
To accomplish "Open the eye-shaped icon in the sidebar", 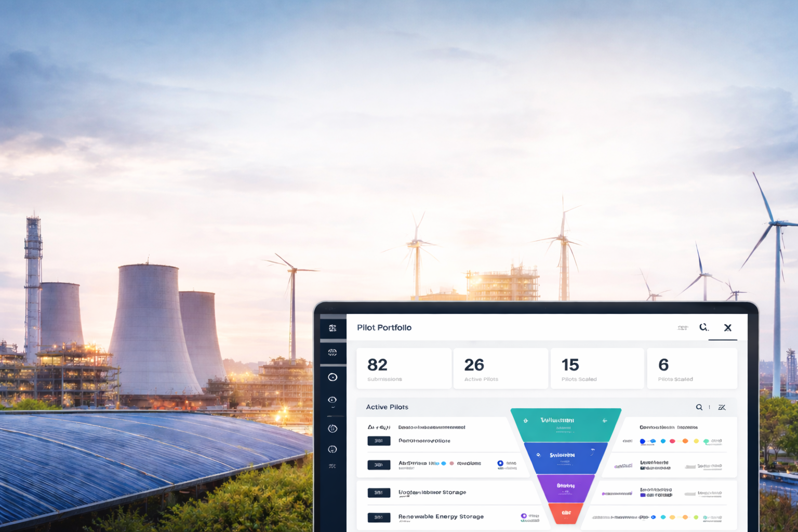I will point(332,400).
